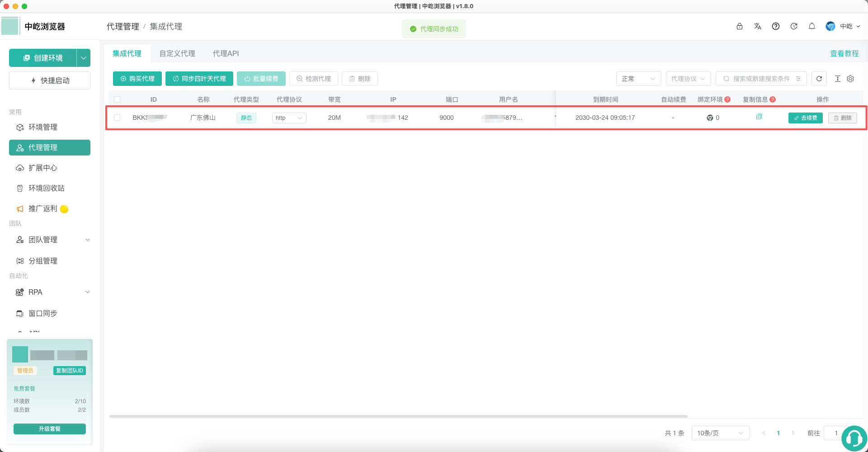Click the 绑定环境 help icon
This screenshot has width=868, height=452.
pyautogui.click(x=727, y=99)
